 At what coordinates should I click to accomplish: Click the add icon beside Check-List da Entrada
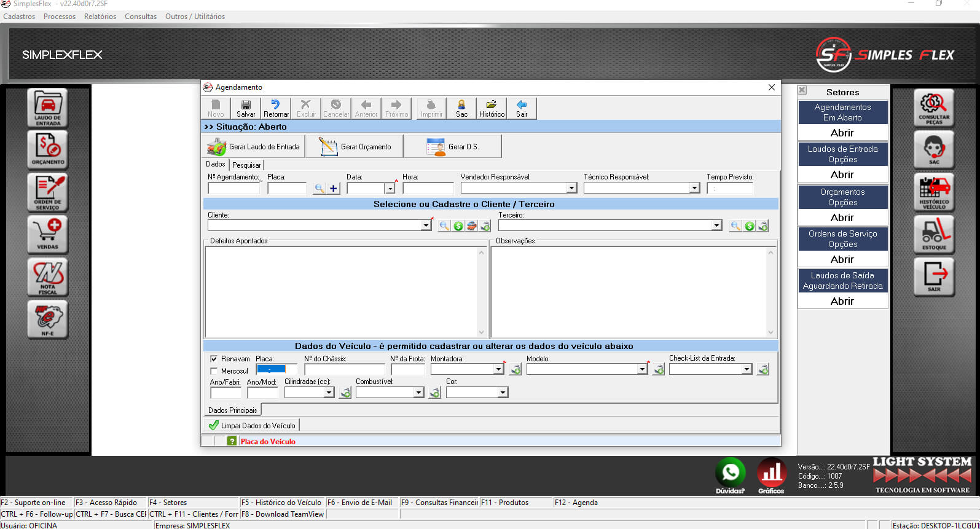pos(762,370)
